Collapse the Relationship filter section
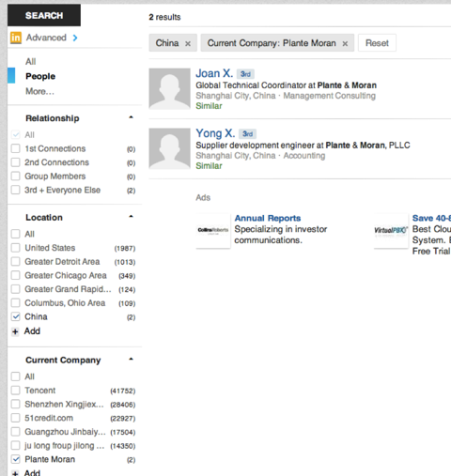Image resolution: width=451 pixels, height=476 pixels. pyautogui.click(x=131, y=117)
